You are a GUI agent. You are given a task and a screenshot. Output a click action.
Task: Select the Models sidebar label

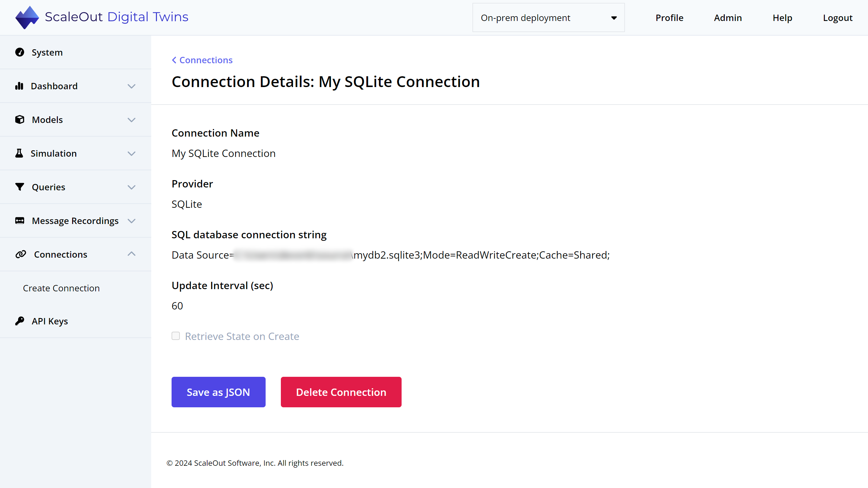coord(47,120)
